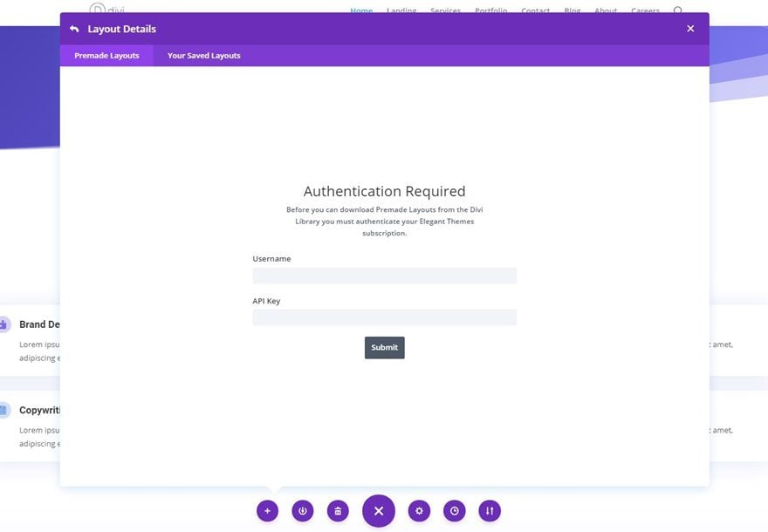The width and height of the screenshot is (768, 532).
Task: Click the back arrow beside Layout Details
Action: [74, 29]
